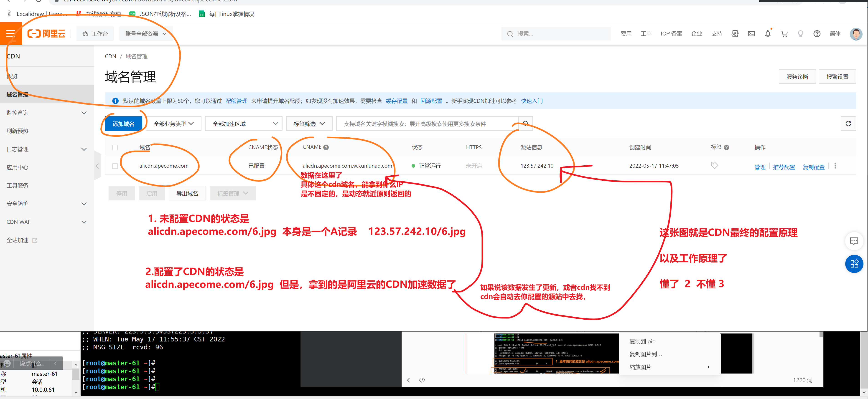Open the hamburger main menu
The height and width of the screenshot is (399, 868).
10,34
